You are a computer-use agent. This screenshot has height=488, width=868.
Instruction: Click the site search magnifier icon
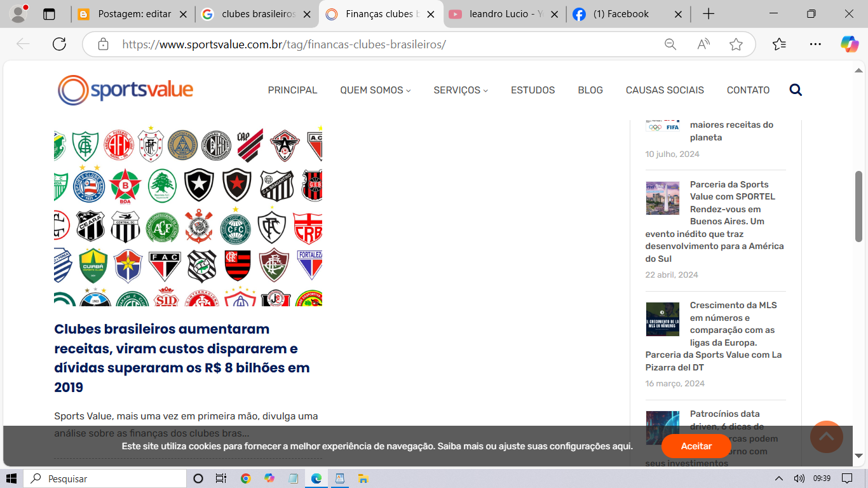pos(796,90)
